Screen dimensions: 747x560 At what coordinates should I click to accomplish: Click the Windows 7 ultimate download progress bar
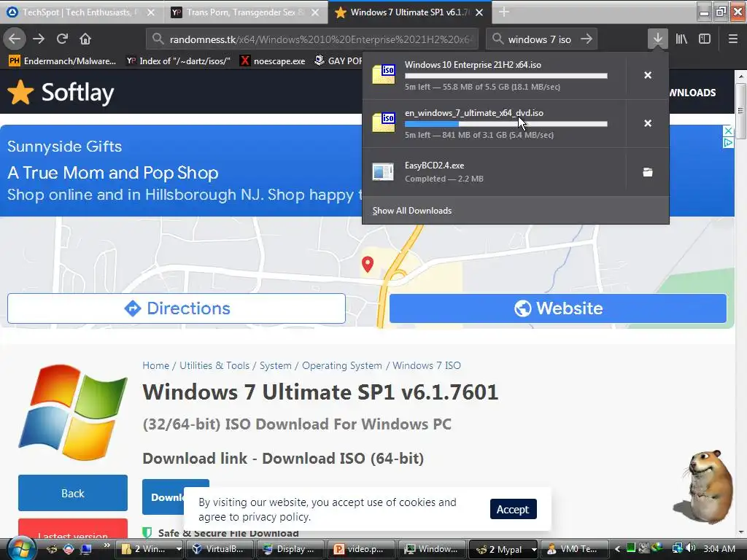[x=506, y=124]
